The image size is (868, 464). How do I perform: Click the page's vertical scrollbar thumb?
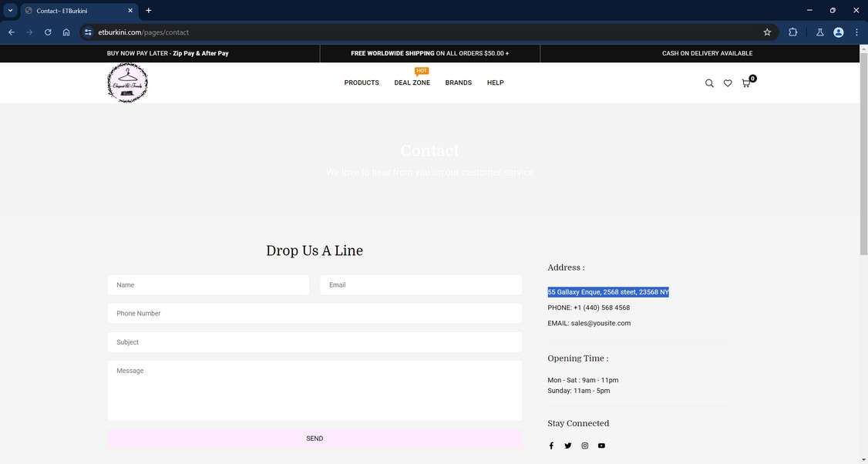click(863, 155)
